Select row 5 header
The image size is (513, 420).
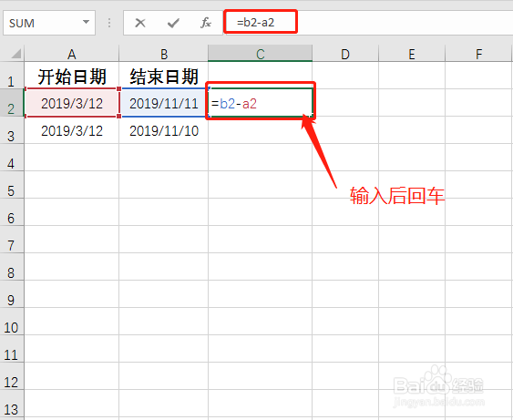(12, 184)
